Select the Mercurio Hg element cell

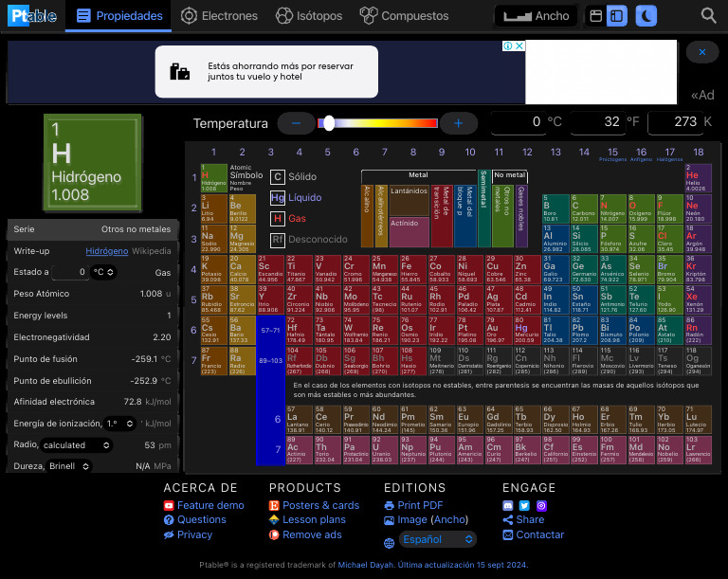527,330
